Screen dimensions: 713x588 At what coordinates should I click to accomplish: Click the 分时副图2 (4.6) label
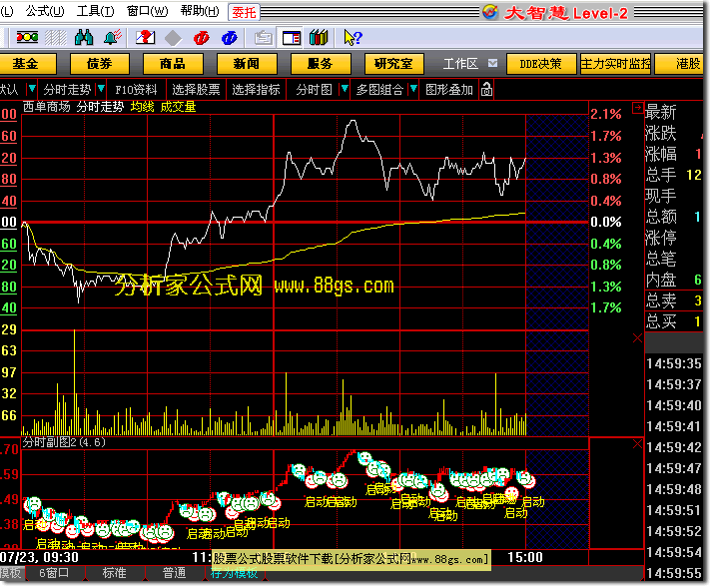(64, 442)
